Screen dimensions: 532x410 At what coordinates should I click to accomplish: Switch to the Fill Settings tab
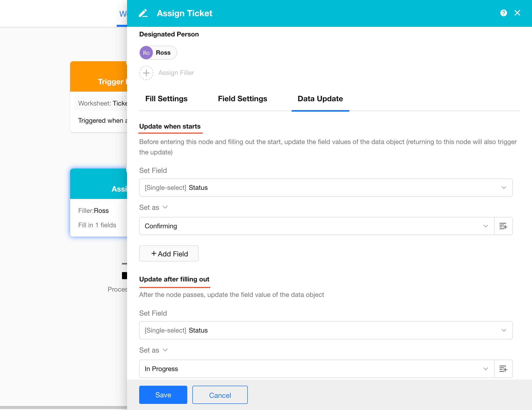[166, 99]
